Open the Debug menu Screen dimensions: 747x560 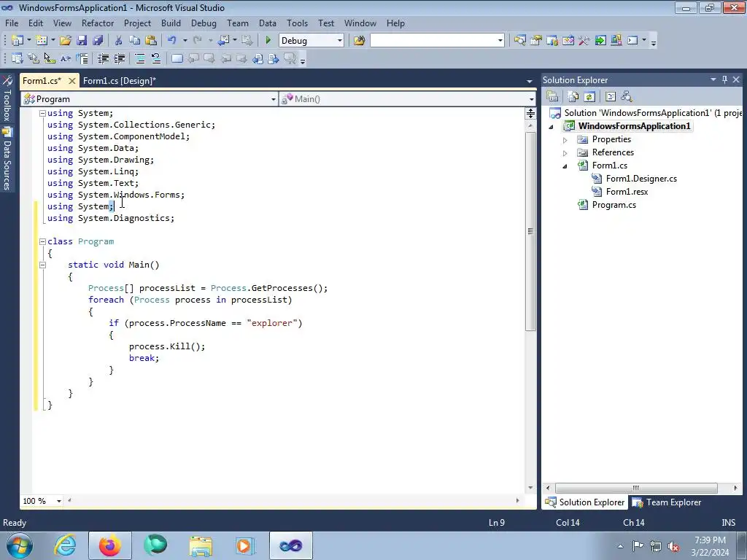coord(204,23)
